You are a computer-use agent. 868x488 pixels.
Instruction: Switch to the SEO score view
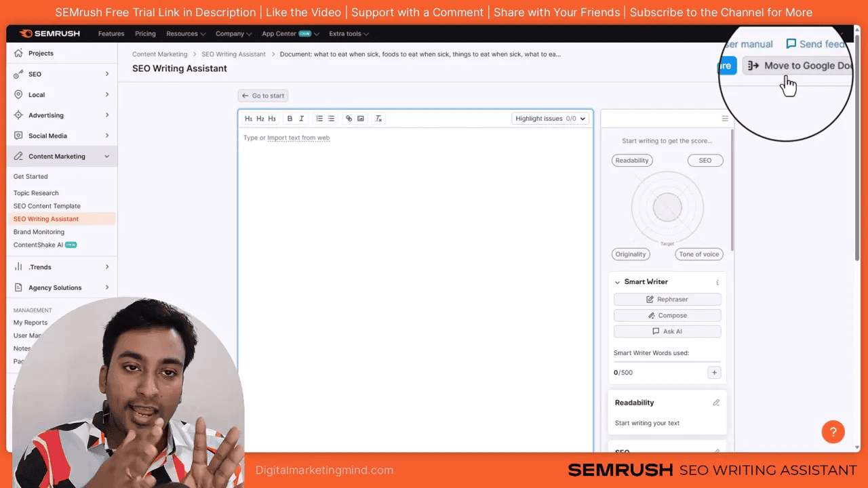click(705, 160)
